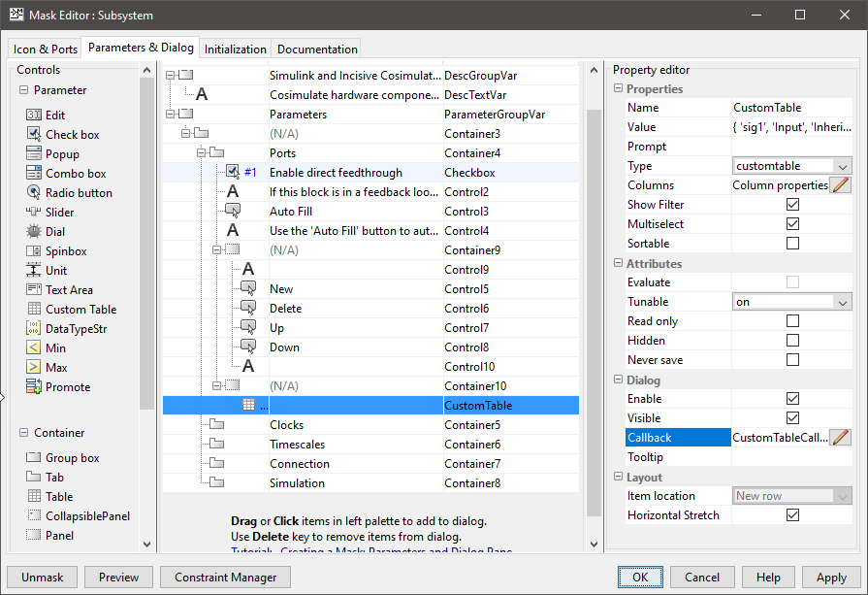The width and height of the screenshot is (868, 595).
Task: Choose the Custom Table palette icon
Action: [33, 310]
